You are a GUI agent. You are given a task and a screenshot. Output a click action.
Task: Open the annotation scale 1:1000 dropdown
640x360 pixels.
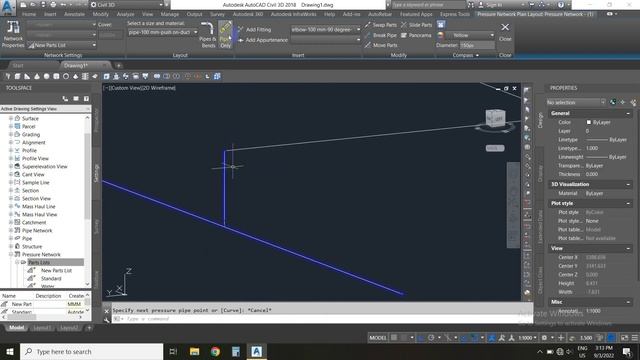[527, 338]
